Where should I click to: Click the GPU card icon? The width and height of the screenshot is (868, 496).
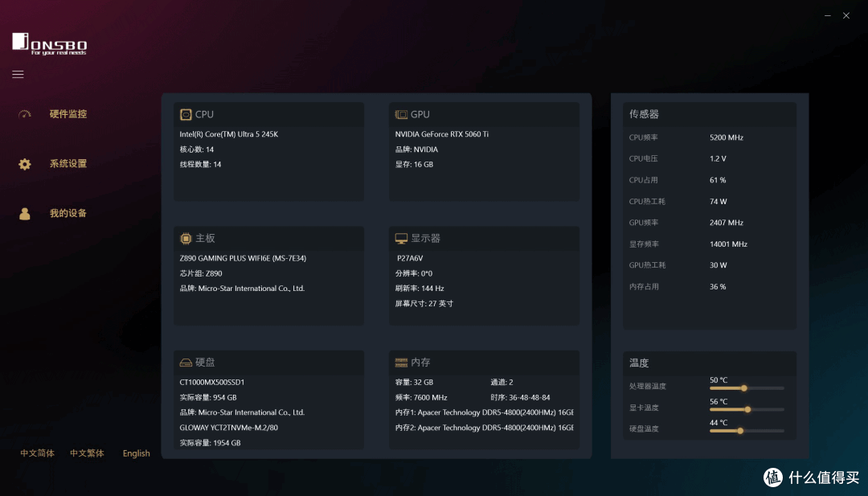[x=401, y=115]
